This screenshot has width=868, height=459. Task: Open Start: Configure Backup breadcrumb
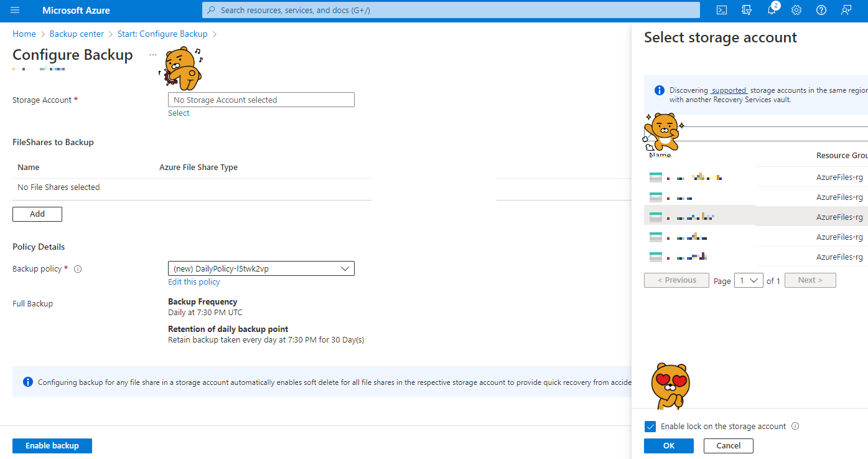pos(162,34)
